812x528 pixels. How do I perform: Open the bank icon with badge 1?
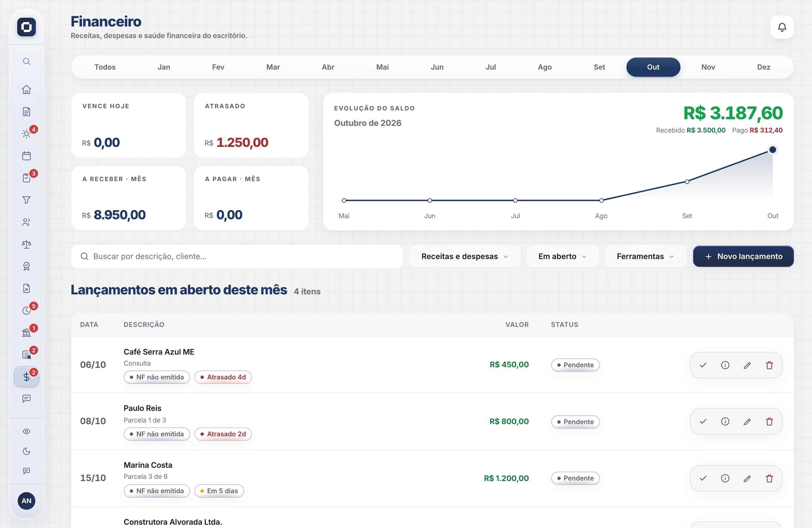(x=26, y=332)
